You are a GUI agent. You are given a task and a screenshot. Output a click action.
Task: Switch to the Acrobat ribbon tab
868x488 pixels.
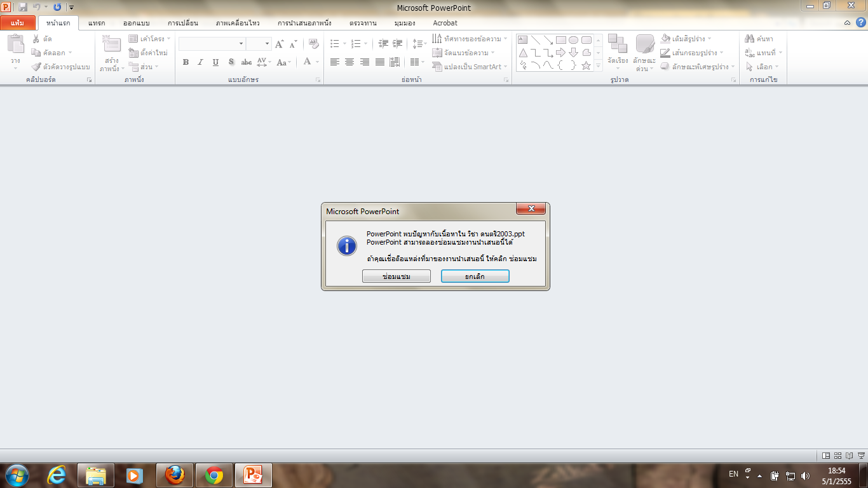coord(445,23)
